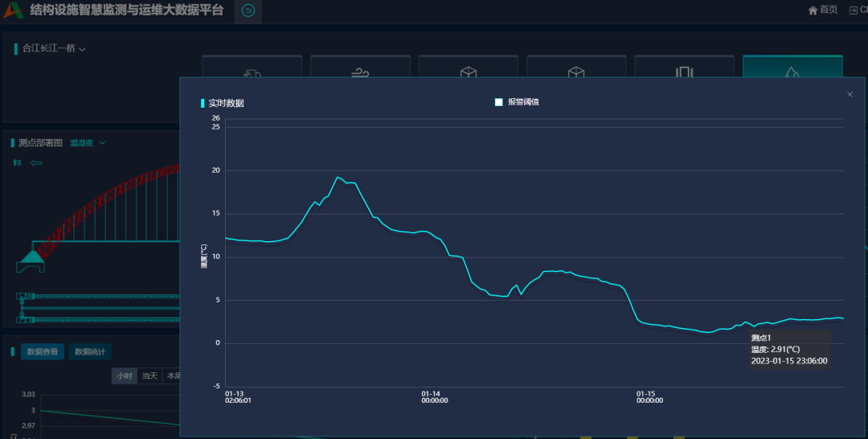The width and height of the screenshot is (868, 439).
Task: Select the wind icon sensor category tile
Action: (360, 70)
